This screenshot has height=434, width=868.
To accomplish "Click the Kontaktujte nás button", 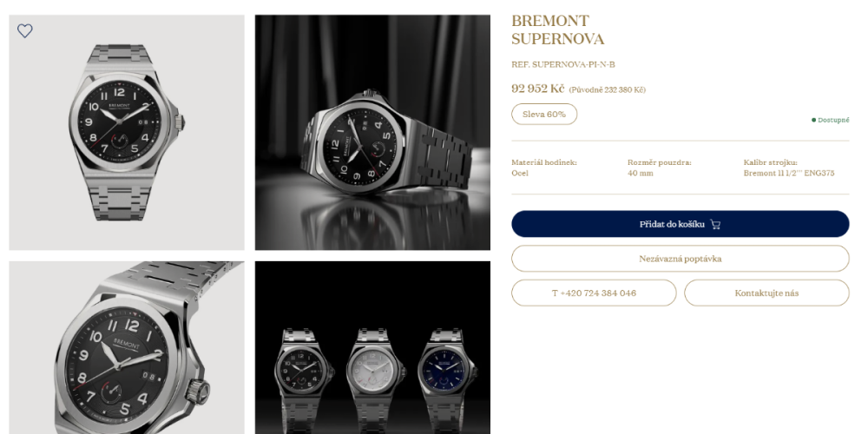I will pos(766,293).
